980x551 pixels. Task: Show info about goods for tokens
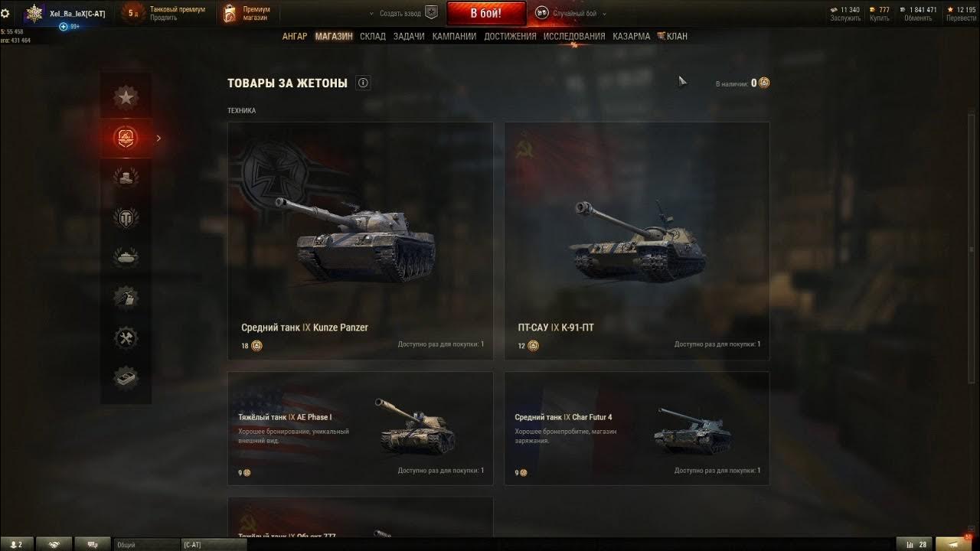pos(363,83)
